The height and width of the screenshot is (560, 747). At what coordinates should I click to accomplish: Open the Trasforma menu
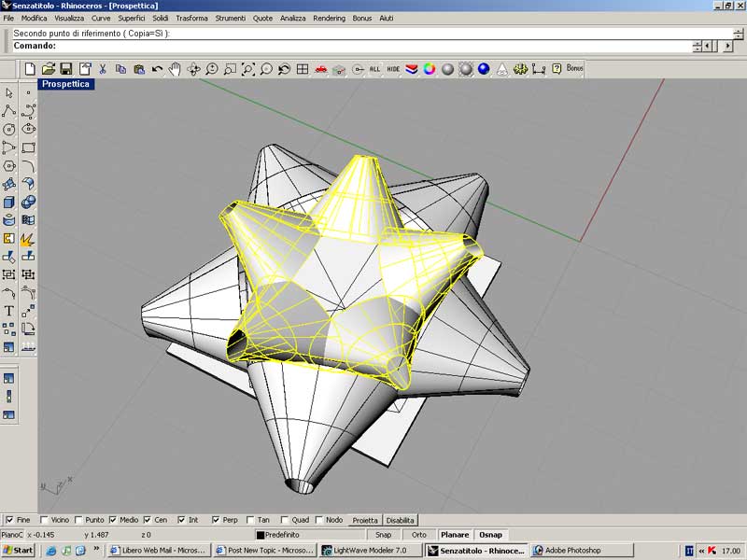(192, 19)
